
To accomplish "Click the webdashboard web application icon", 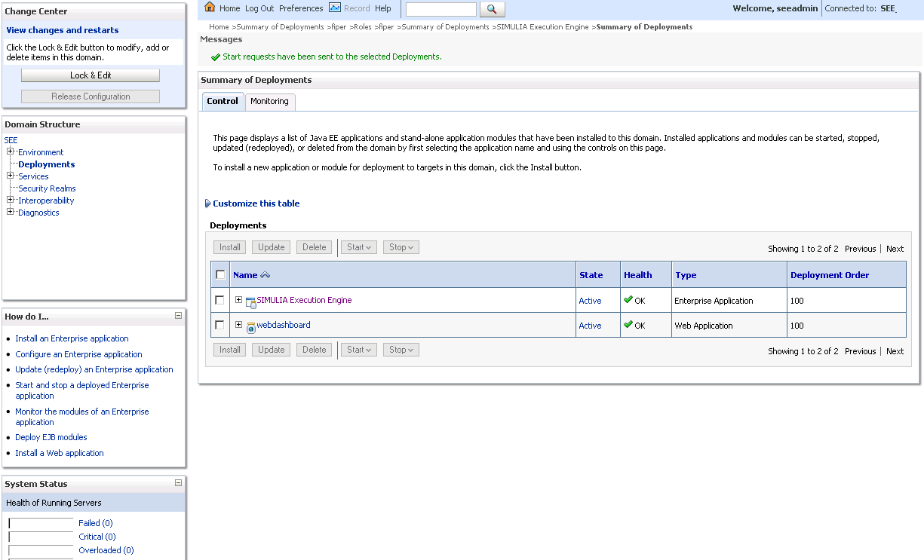I will 250,326.
